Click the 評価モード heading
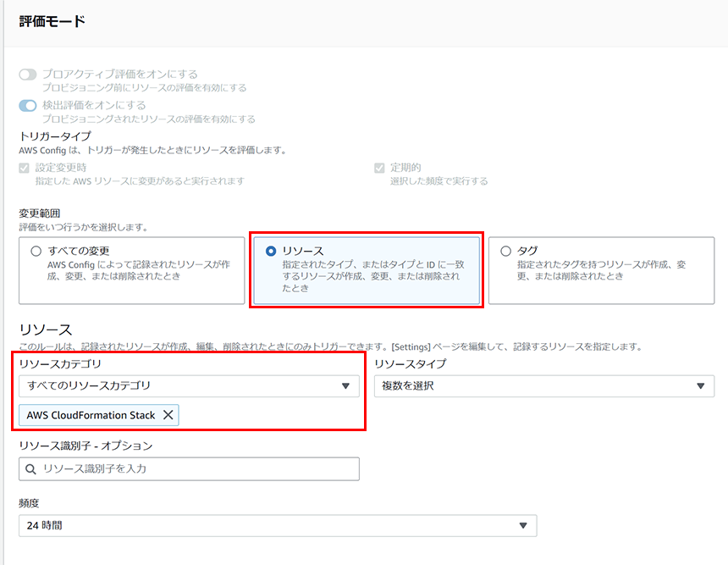Image resolution: width=728 pixels, height=565 pixels. [x=52, y=21]
